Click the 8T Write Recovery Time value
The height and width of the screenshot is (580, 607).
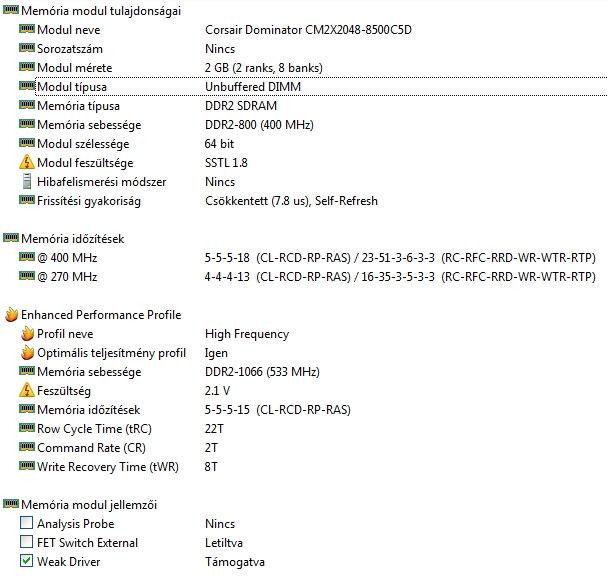pos(211,467)
